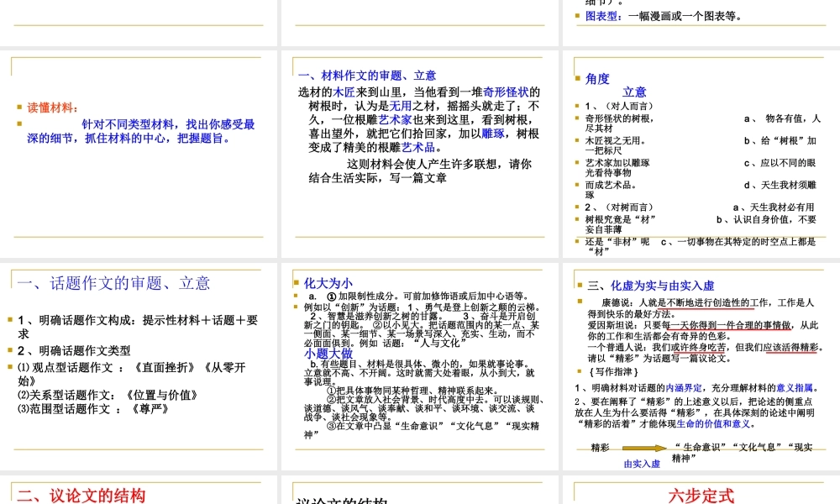840x504 pixels.
Task: Click the line "针对不同类型材料，找出你感受最"
Action: point(168,124)
